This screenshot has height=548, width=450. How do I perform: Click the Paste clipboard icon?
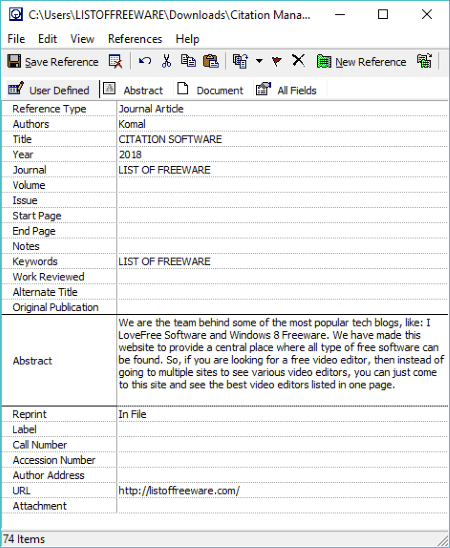[x=211, y=61]
